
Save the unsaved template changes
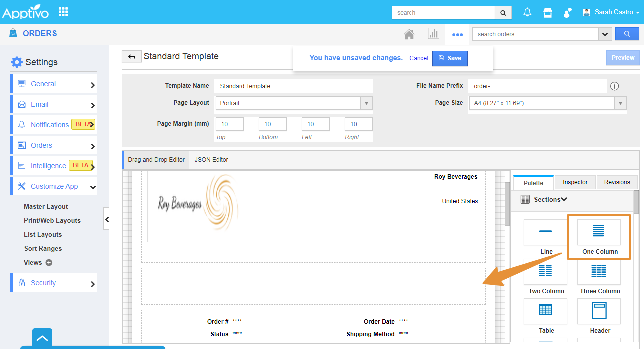point(450,58)
